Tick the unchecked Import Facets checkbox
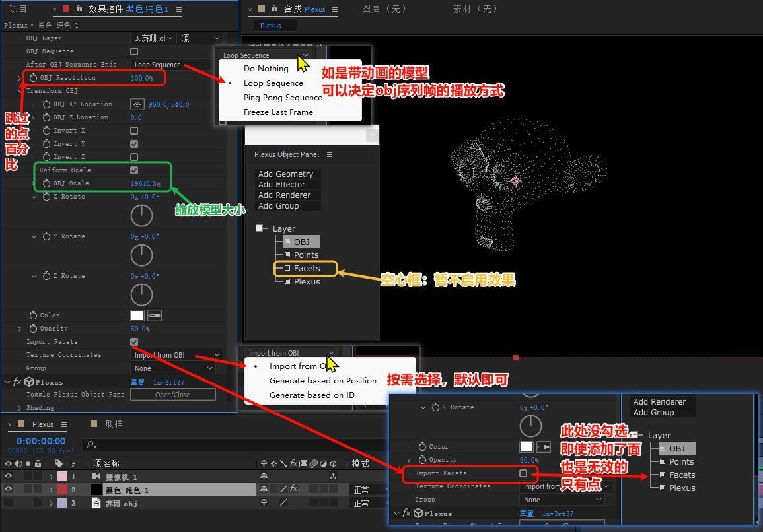This screenshot has width=763, height=532. coord(523,473)
